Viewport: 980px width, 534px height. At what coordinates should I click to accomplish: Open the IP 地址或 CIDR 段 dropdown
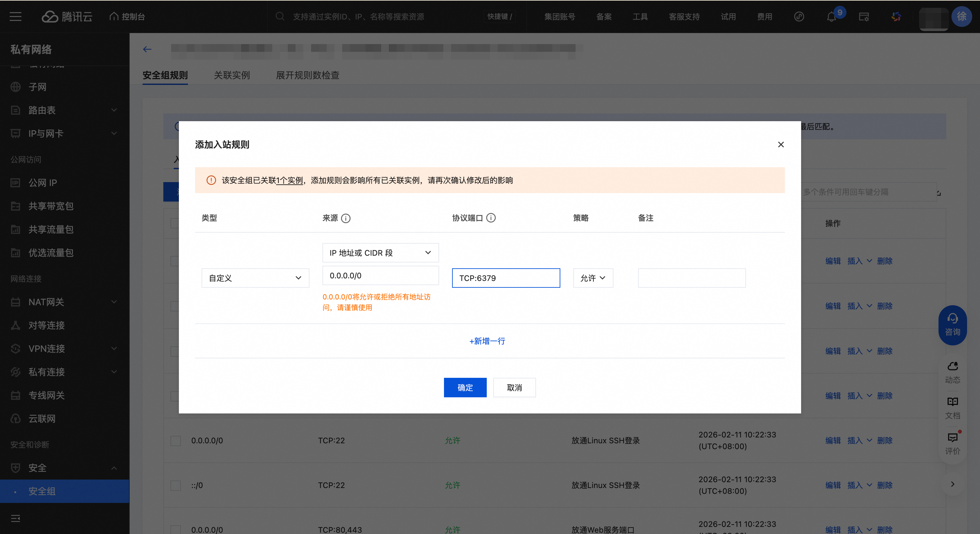tap(380, 253)
